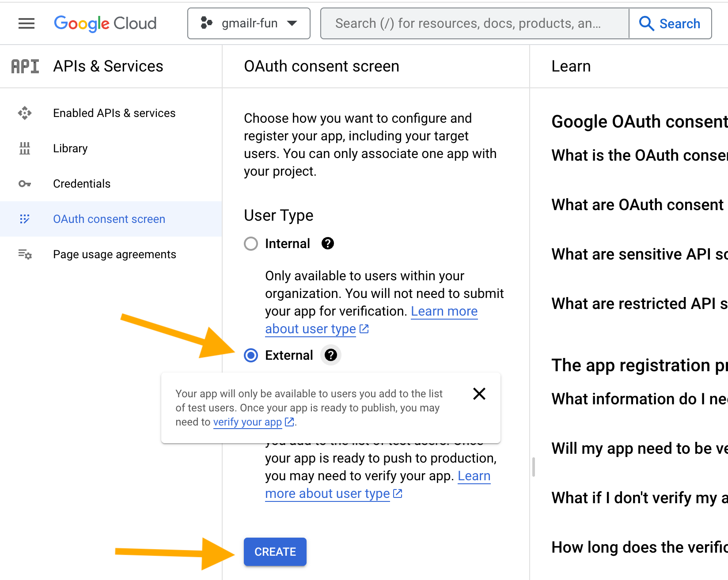Click the vertical scrollbar between panels

[x=533, y=466]
